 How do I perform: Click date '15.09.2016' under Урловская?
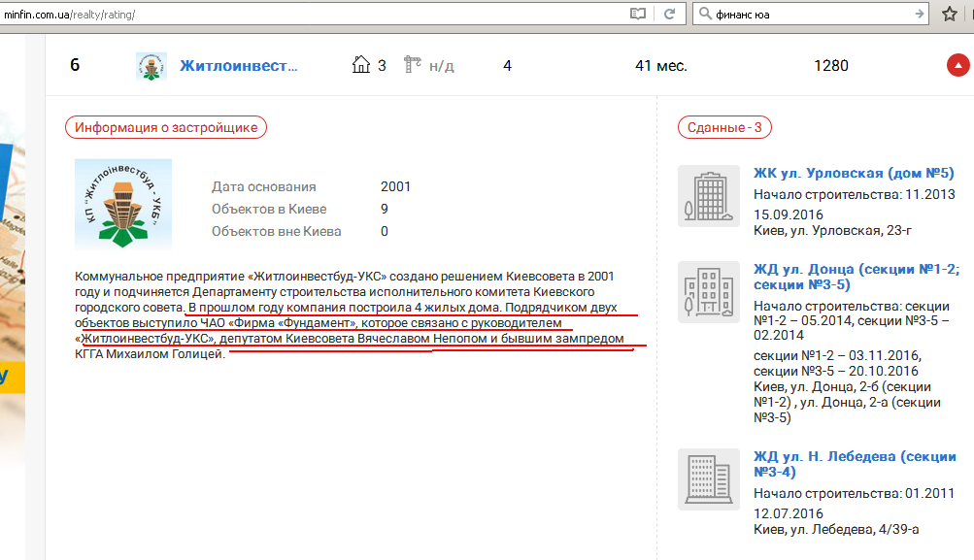click(x=789, y=214)
